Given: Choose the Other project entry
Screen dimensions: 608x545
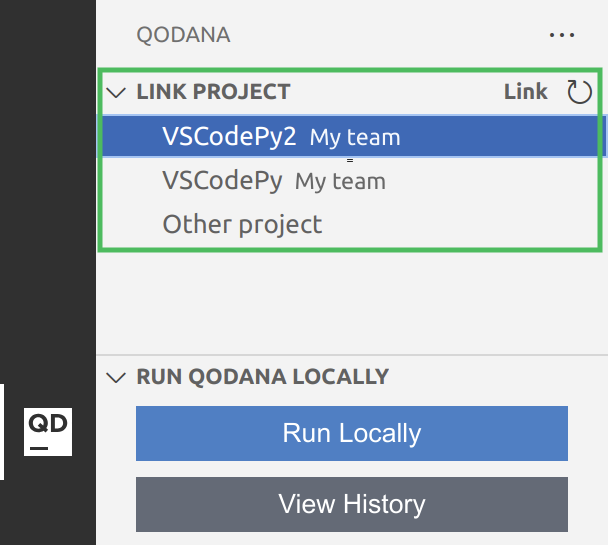Looking at the screenshot, I should click(x=351, y=224).
